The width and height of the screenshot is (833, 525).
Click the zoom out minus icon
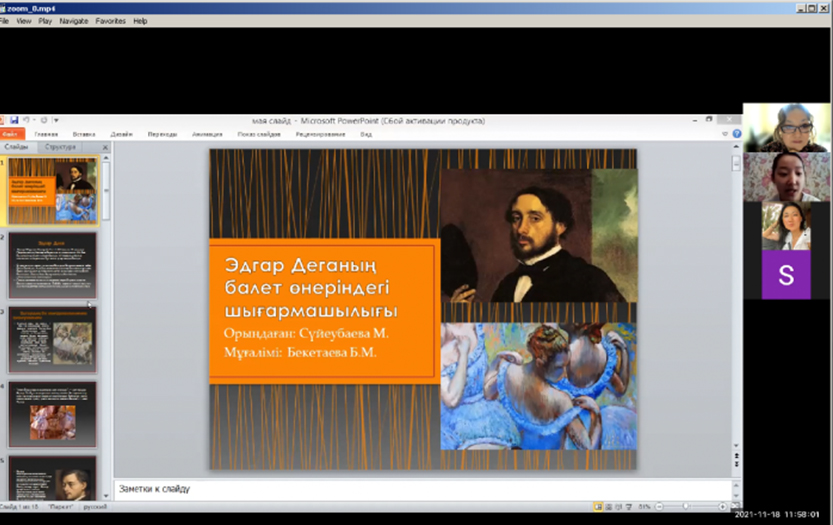tap(660, 508)
